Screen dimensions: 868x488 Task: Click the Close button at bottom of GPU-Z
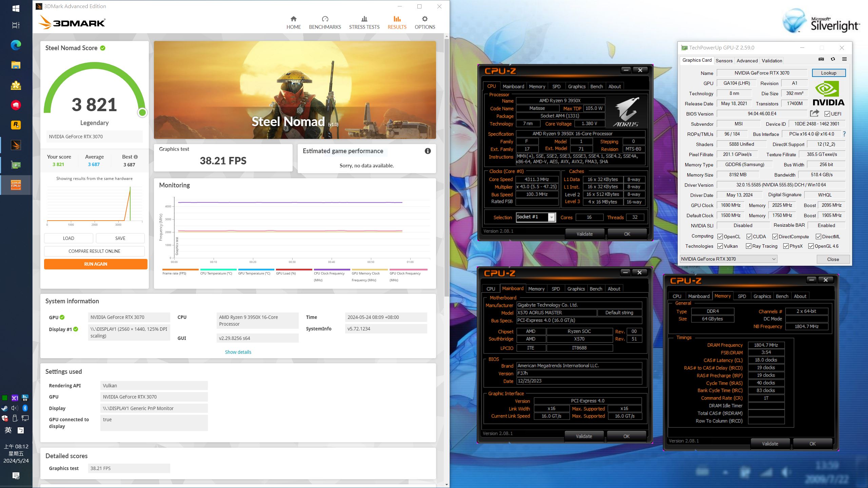click(x=833, y=259)
